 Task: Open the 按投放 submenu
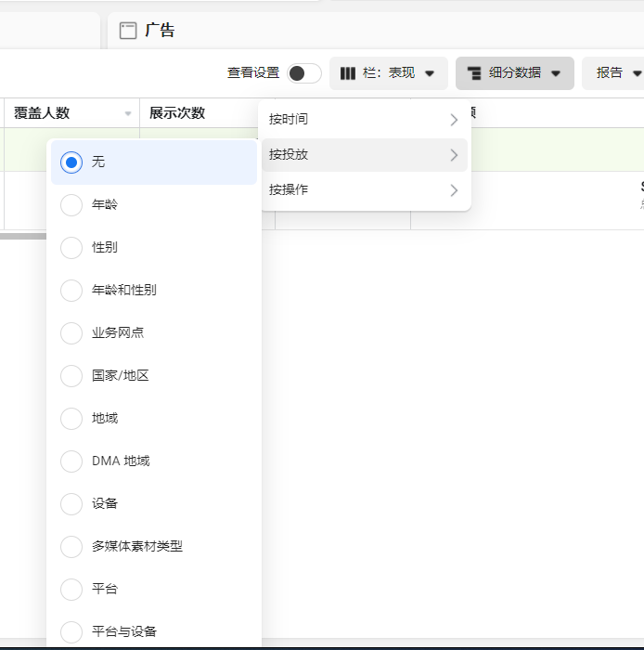365,155
